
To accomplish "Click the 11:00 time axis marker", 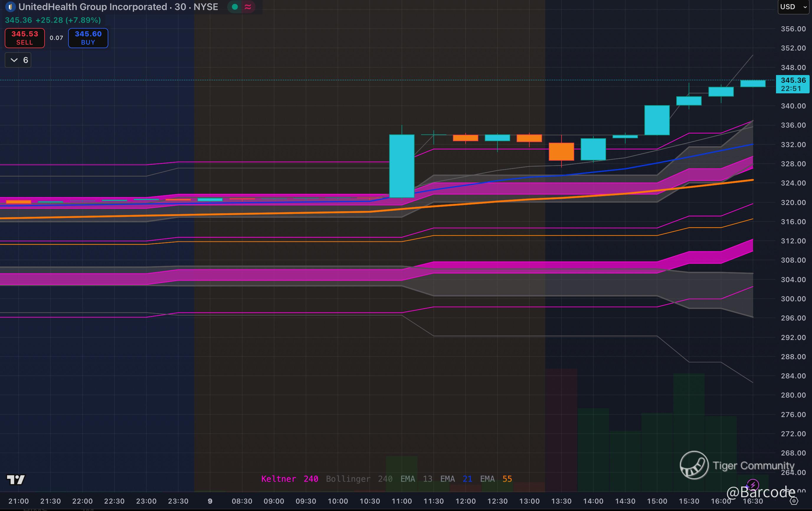I will pyautogui.click(x=402, y=501).
